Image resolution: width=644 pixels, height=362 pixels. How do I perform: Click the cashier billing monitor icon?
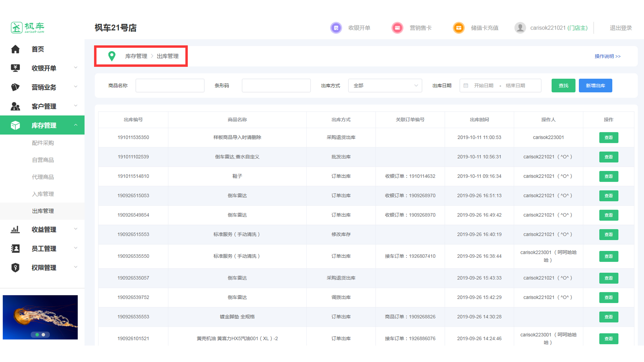(15, 68)
